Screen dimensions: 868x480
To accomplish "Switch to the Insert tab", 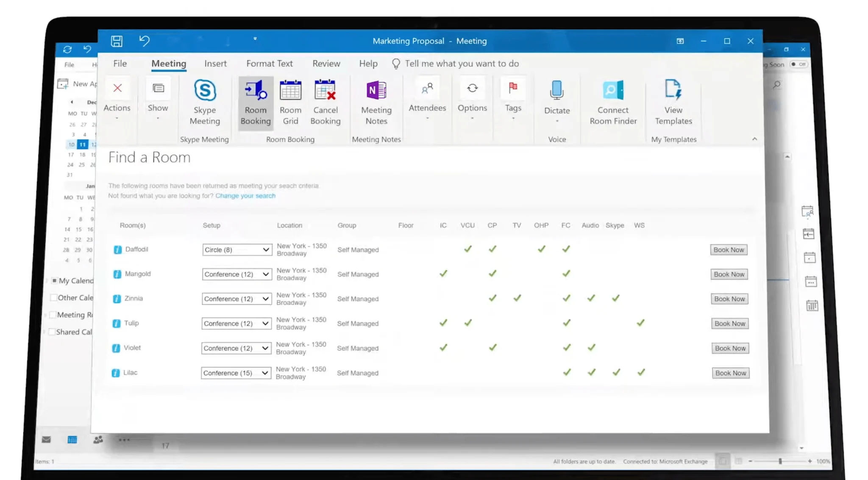I will [215, 64].
